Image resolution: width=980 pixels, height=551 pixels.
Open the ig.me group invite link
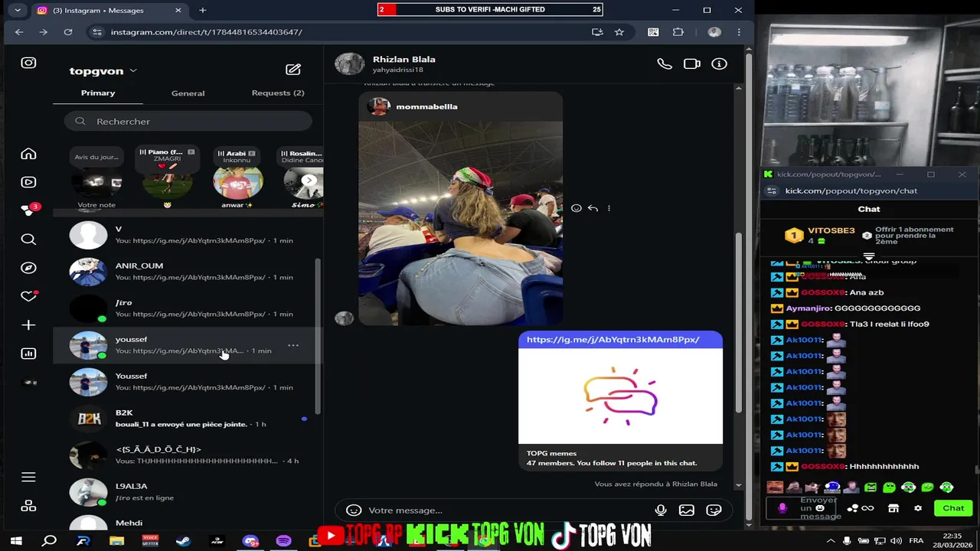613,339
